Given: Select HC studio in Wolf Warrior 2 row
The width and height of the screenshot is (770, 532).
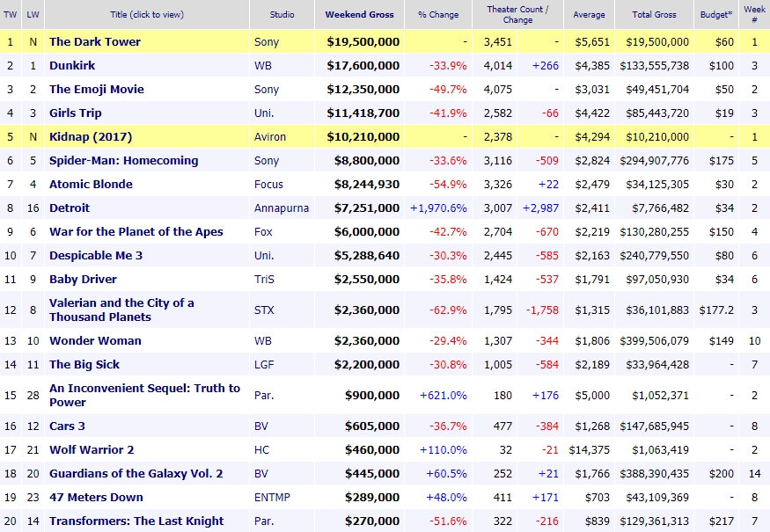Looking at the screenshot, I should 261,449.
